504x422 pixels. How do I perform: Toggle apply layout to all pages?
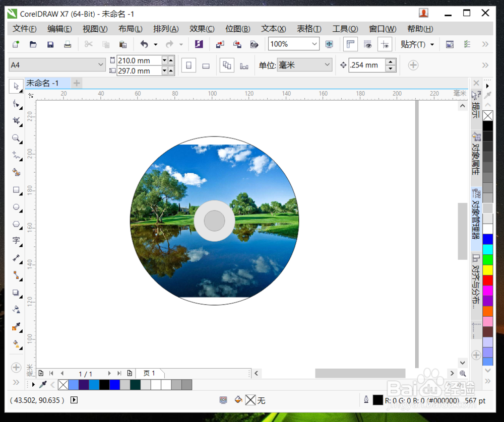click(227, 65)
